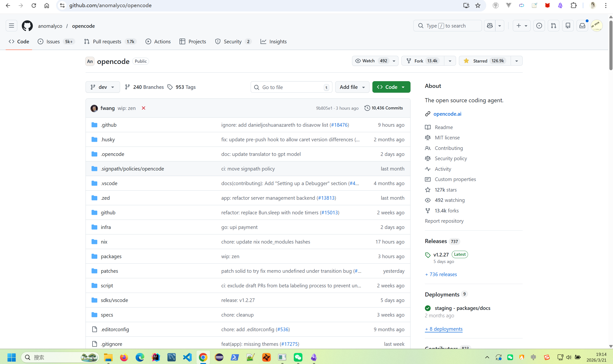Viewport: 613px width, 364px height.
Task: Open the notifications inbox icon
Action: point(582,26)
